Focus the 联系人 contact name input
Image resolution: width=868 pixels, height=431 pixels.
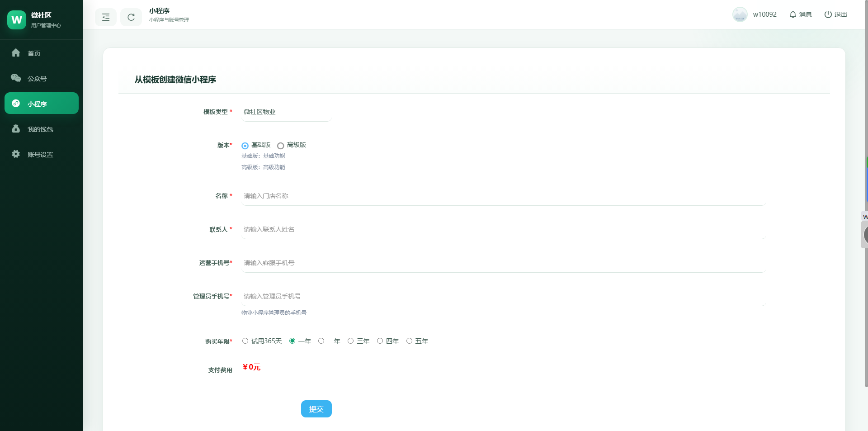click(503, 229)
